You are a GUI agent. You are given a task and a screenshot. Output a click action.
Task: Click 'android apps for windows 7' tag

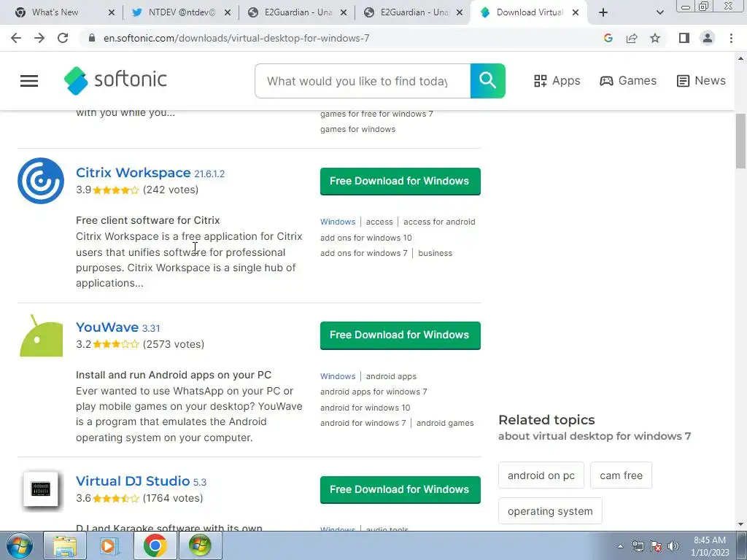click(373, 392)
